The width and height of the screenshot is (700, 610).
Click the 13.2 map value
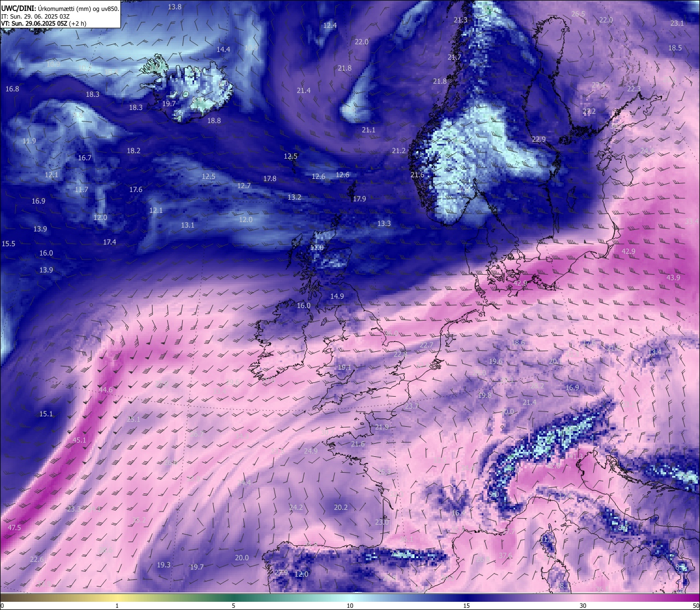[294, 197]
